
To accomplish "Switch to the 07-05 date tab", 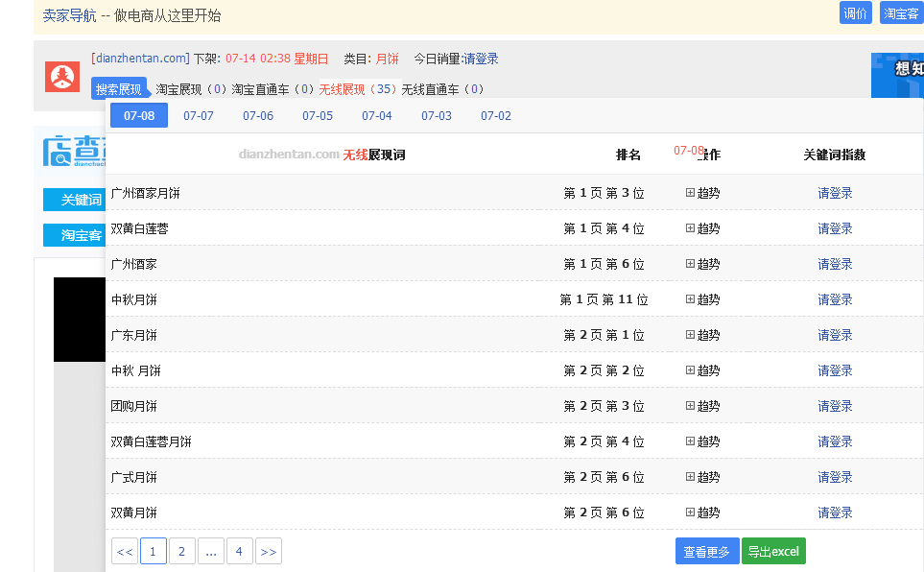I will [318, 115].
